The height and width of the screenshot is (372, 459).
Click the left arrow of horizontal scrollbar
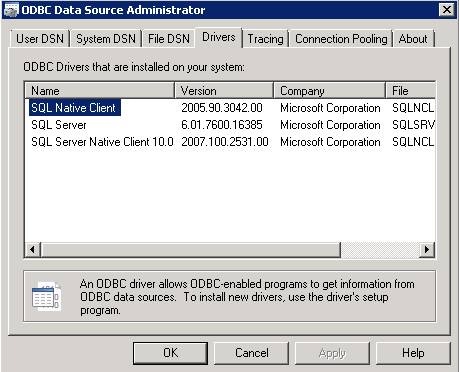(33, 249)
